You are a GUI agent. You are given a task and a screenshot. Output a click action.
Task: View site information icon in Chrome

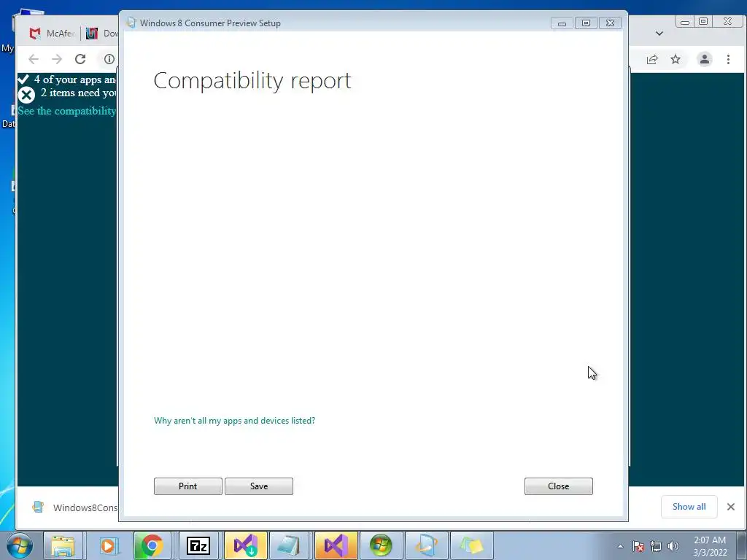109,59
